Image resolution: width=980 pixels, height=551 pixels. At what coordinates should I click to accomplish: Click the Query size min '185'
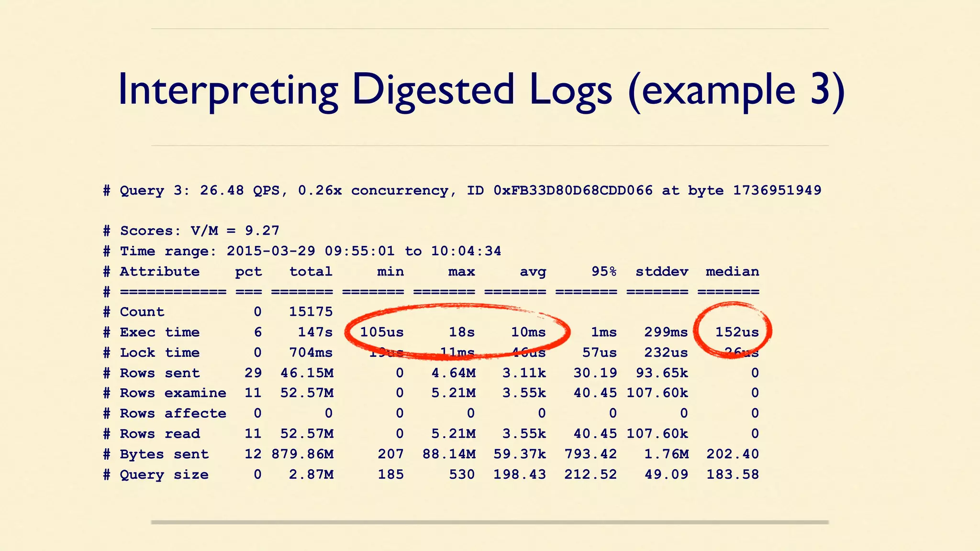(390, 474)
